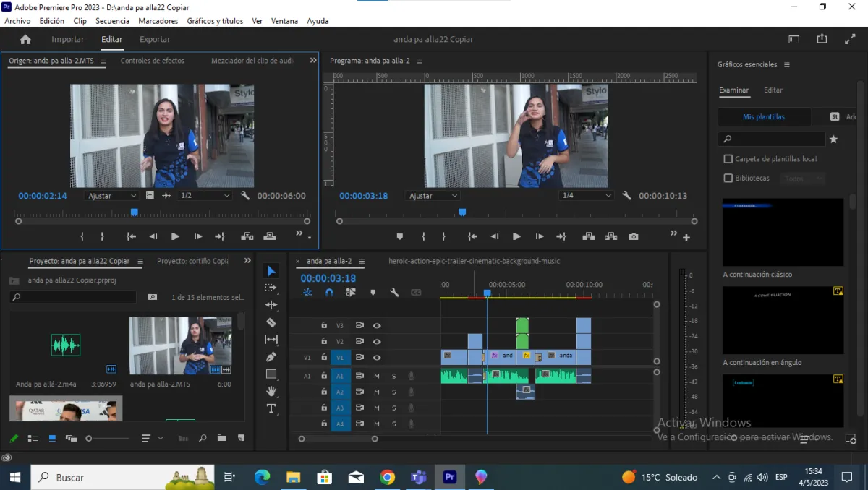This screenshot has height=490, width=868.
Task: Open Program monitor settings wrench
Action: point(627,196)
